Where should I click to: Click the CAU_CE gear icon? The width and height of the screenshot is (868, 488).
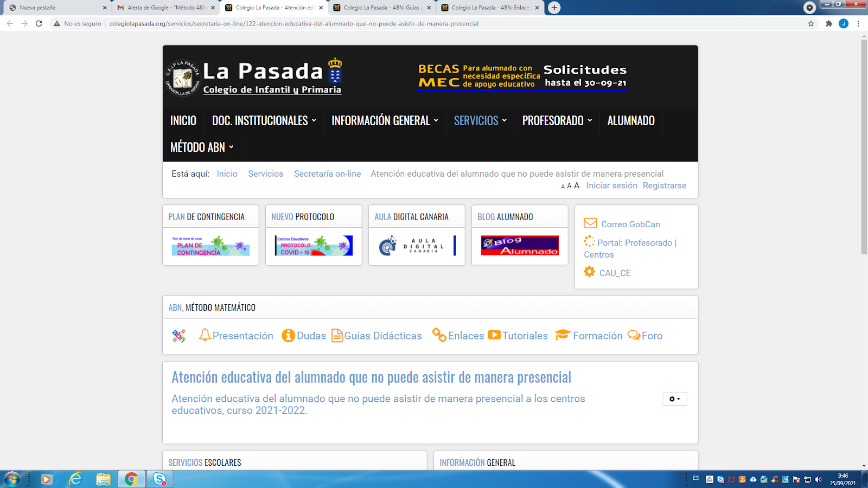(x=589, y=272)
